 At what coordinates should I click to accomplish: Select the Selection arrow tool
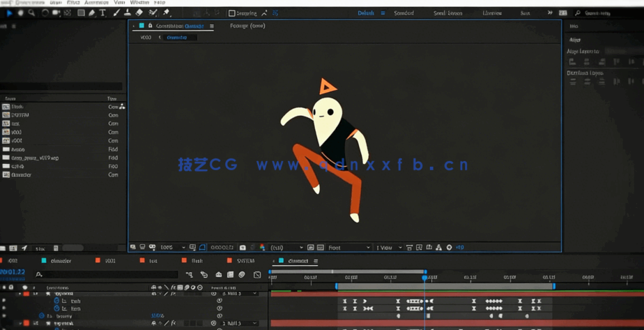(9, 13)
